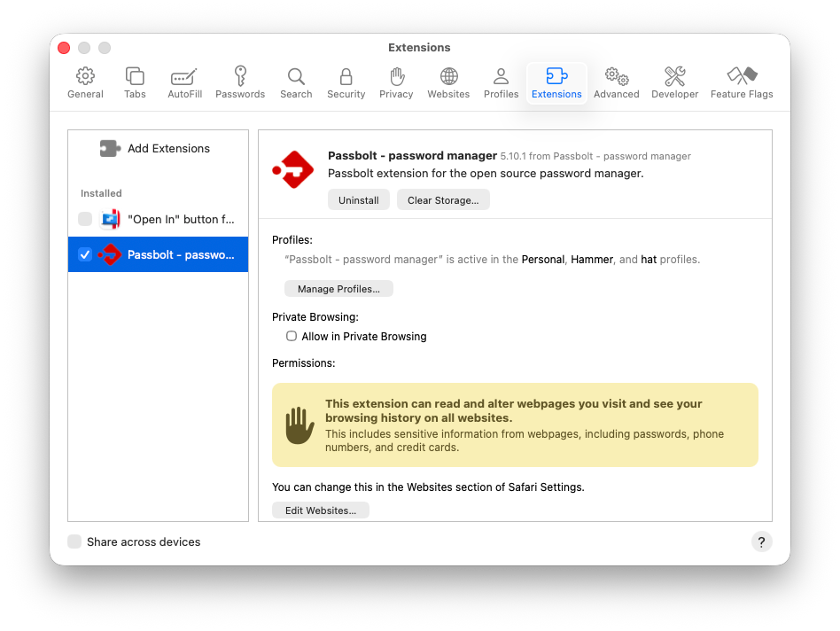Click the Open In button extension icon
Viewport: 840px width, 631px height.
(x=111, y=219)
